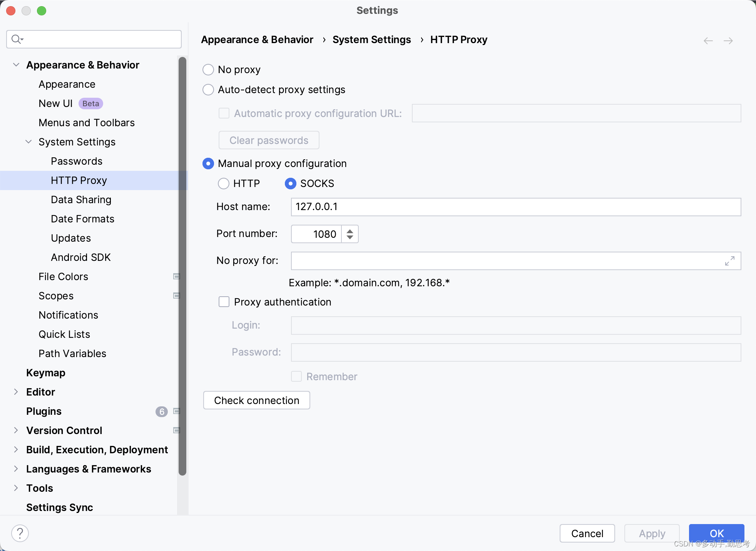This screenshot has width=756, height=551.
Task: Open the Path Variables settings page
Action: (72, 354)
